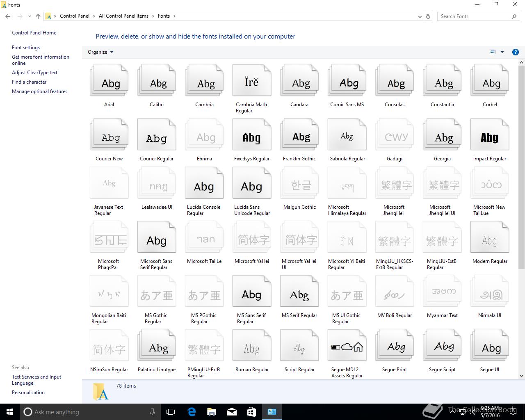
Task: Select the MS Serif Regular font
Action: coord(299,291)
